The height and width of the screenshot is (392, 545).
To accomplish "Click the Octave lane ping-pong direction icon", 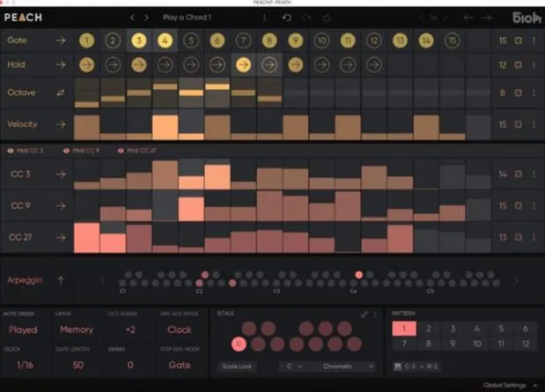I will (x=62, y=92).
